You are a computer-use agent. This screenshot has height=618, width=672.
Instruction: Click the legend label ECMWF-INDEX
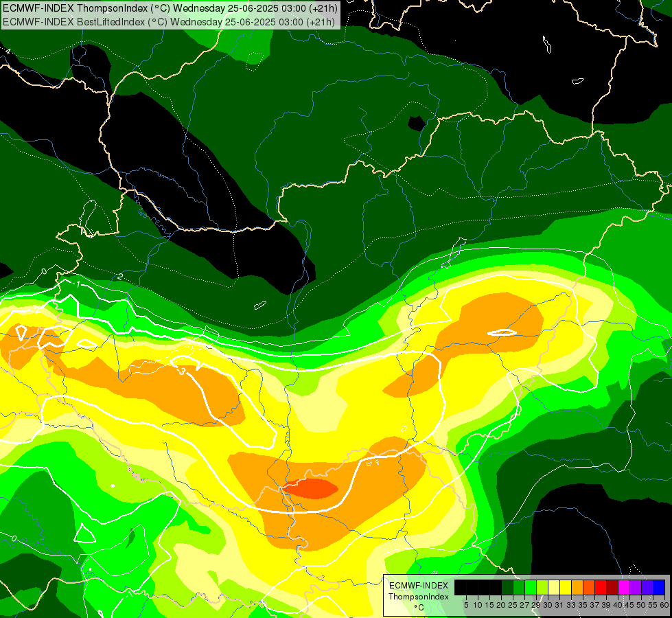pyautogui.click(x=419, y=586)
